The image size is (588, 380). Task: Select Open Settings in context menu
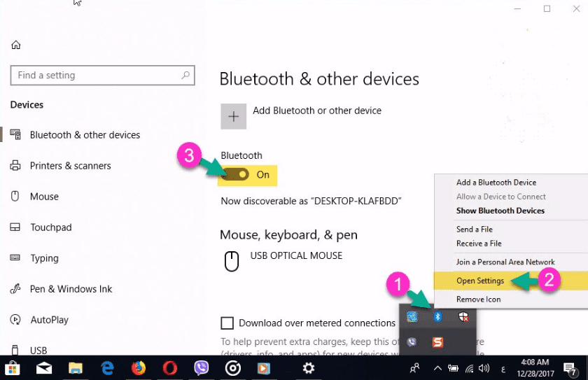[479, 281]
